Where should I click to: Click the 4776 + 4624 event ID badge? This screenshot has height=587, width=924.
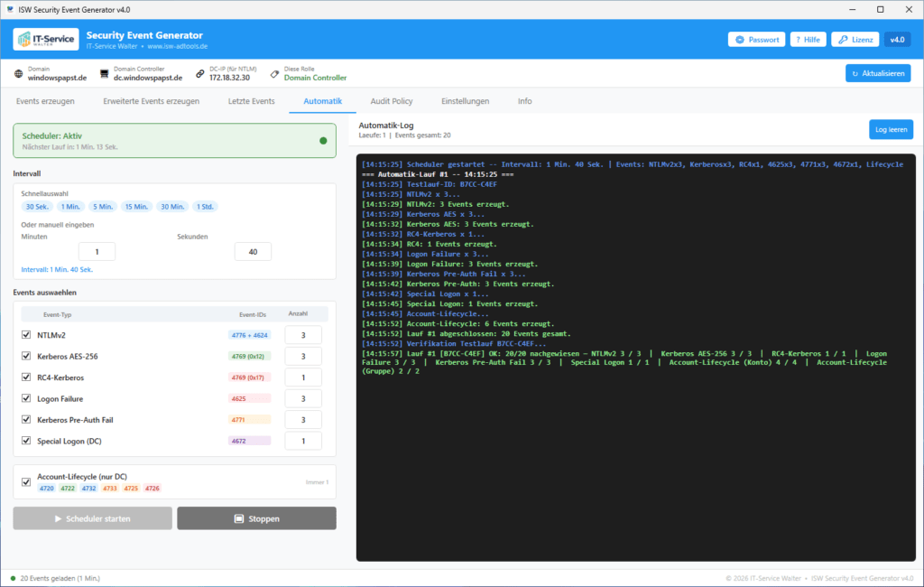(249, 335)
